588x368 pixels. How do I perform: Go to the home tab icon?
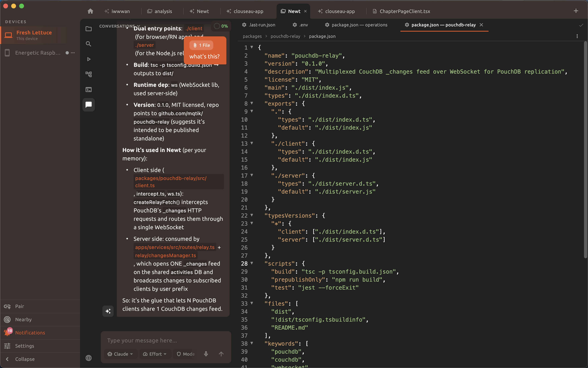90,11
